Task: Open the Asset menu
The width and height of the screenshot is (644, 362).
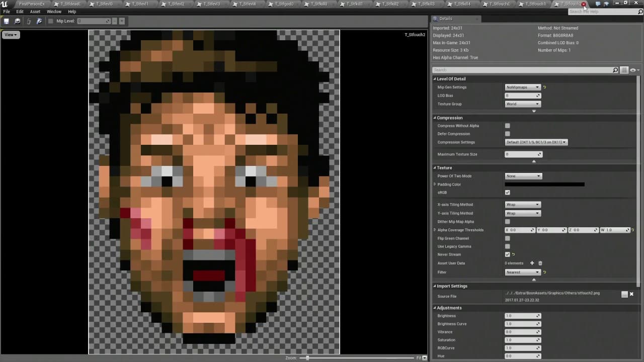Action: (35, 12)
